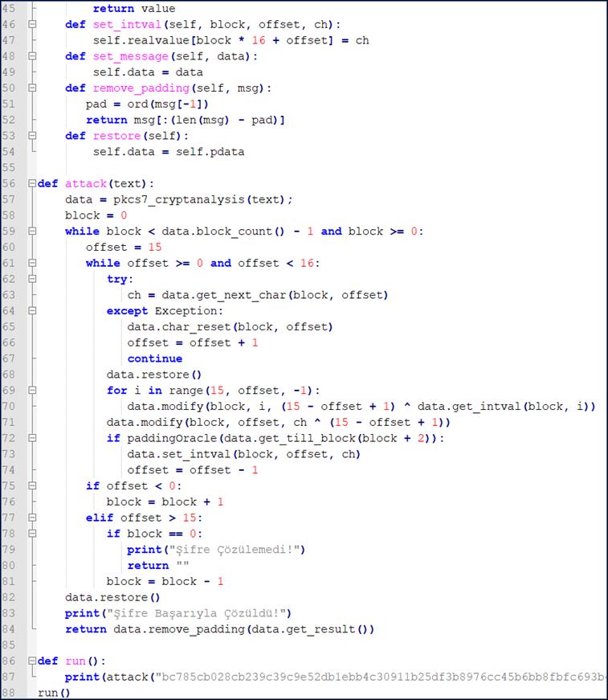The width and height of the screenshot is (608, 700).
Task: Fold the except Exception block
Action: click(x=32, y=311)
